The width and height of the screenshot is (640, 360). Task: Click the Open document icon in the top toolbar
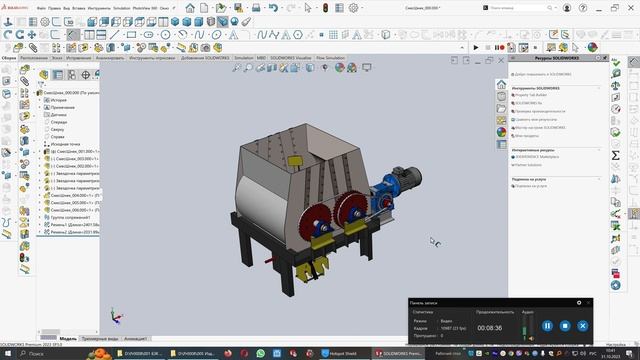coord(221,8)
